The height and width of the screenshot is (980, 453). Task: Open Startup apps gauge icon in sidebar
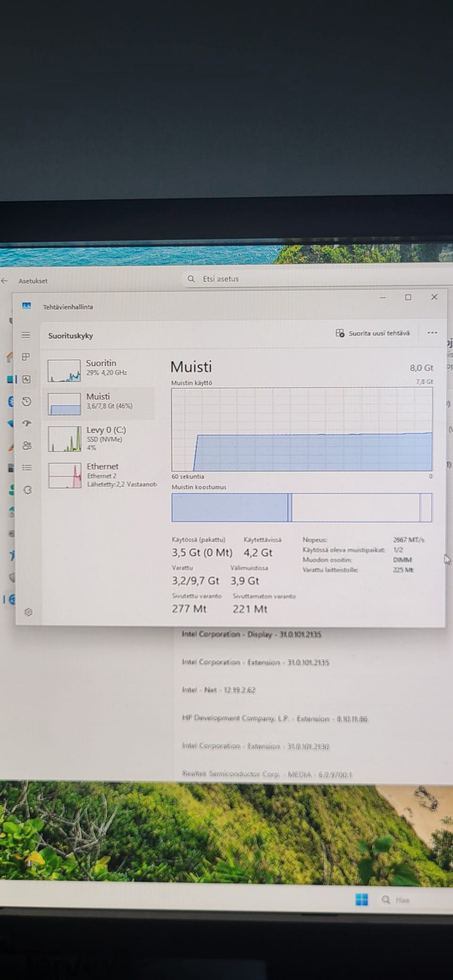point(27,424)
